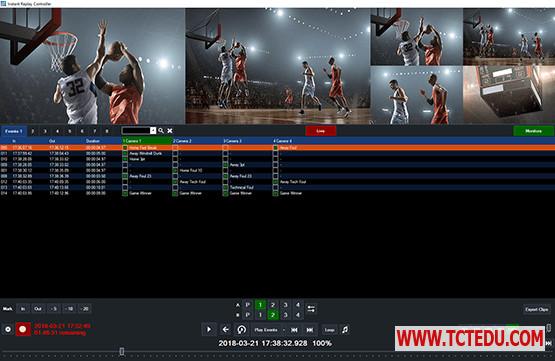555x361 pixels.
Task: Open replay settings gear icon
Action: click(8, 330)
